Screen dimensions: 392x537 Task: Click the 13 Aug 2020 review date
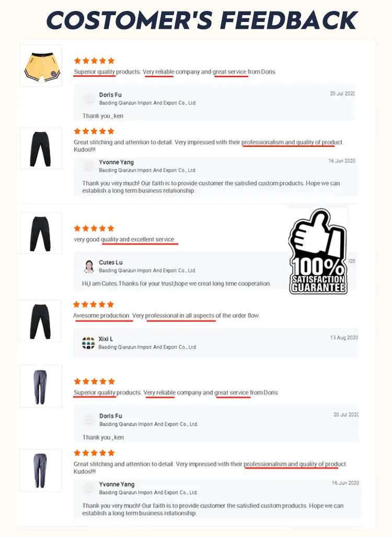(344, 337)
